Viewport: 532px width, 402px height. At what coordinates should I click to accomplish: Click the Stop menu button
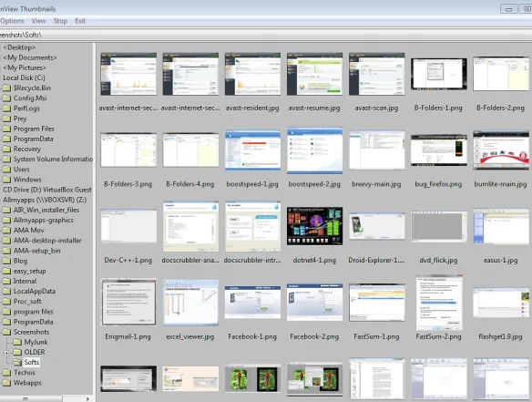pos(60,21)
